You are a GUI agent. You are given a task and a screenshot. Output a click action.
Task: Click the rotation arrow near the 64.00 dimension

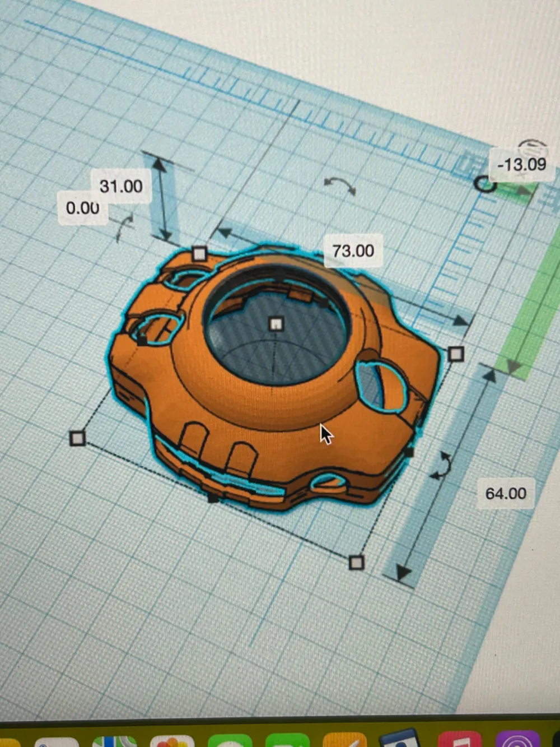[x=441, y=465]
